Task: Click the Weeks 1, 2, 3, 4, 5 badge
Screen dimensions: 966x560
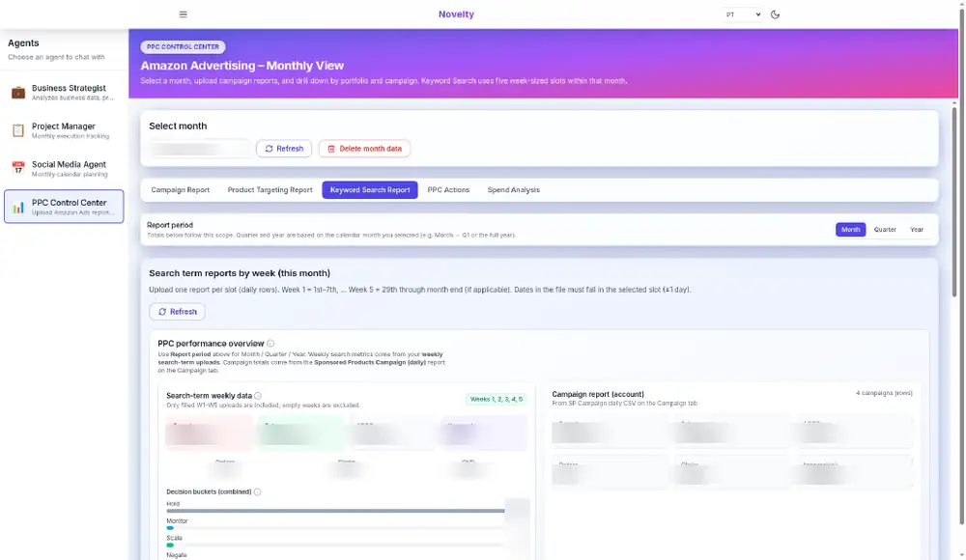Action: click(x=496, y=399)
